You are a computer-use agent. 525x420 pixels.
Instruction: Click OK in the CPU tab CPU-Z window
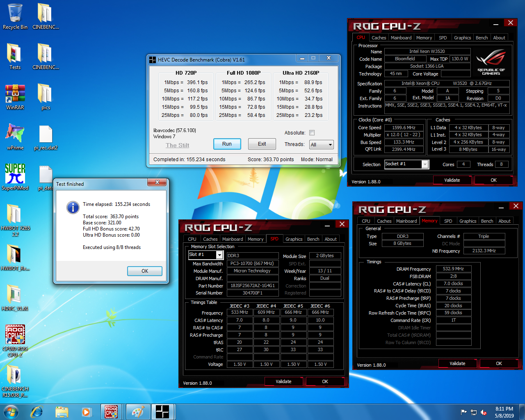point(493,180)
